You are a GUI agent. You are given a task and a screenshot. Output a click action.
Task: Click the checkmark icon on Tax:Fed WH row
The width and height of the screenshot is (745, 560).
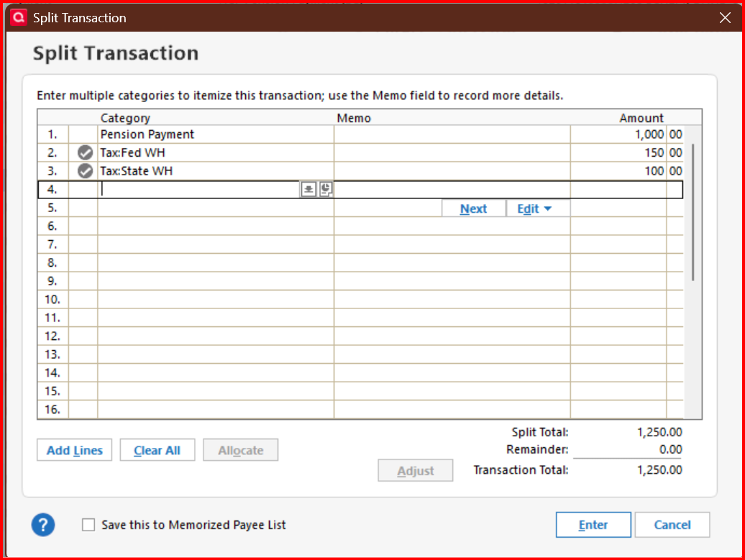click(x=85, y=152)
